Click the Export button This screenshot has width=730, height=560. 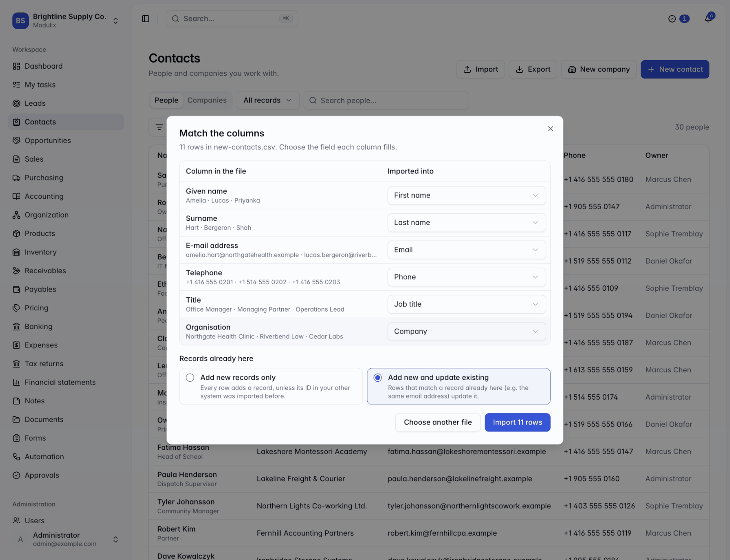click(x=532, y=69)
